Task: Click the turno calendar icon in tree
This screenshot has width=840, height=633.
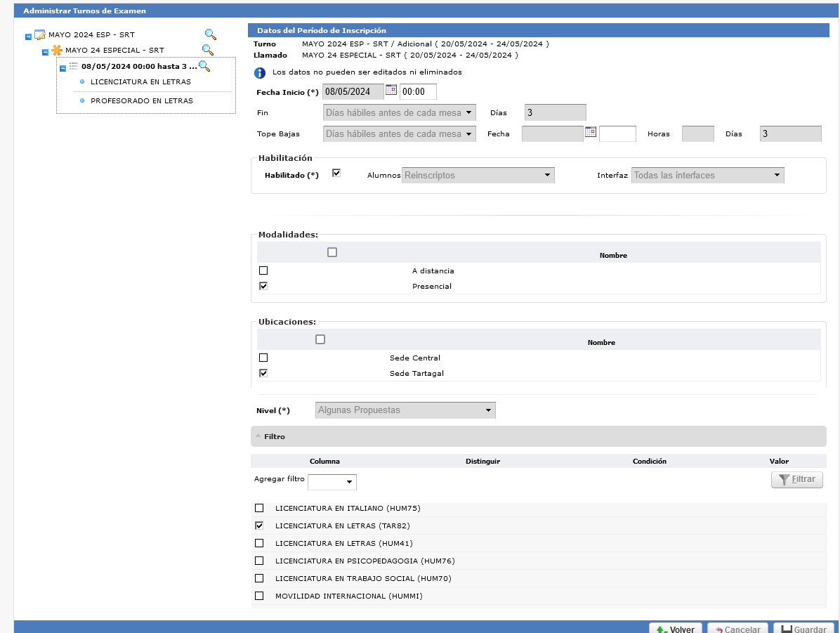Action: pyautogui.click(x=40, y=34)
